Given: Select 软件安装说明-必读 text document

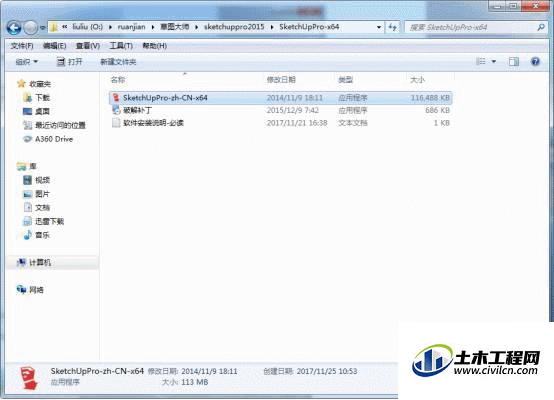Looking at the screenshot, I should coord(153,123).
